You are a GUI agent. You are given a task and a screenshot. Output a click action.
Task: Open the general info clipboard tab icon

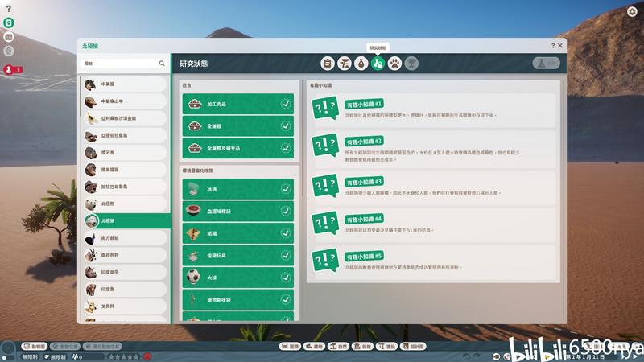point(328,64)
